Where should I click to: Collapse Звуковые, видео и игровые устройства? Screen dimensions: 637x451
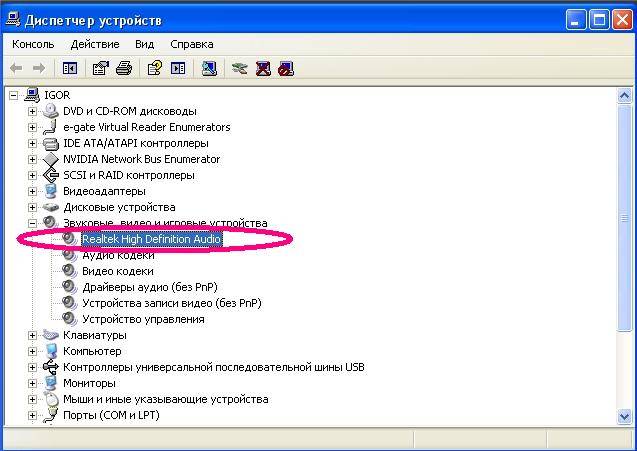[32, 223]
